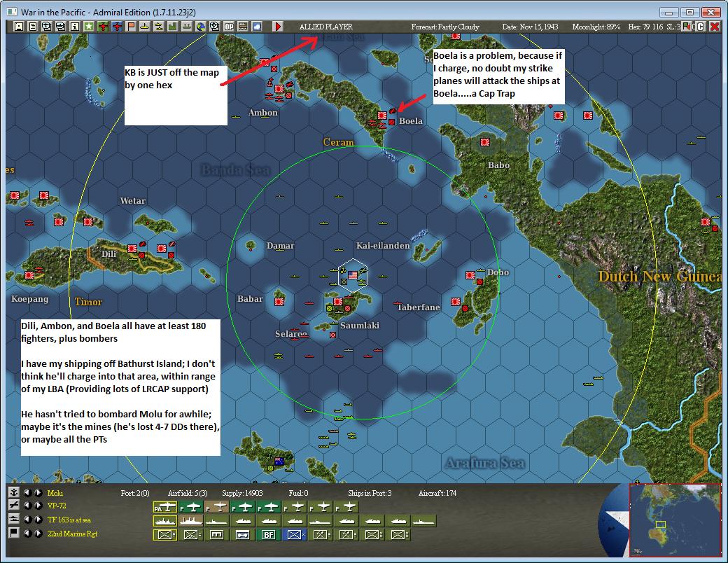The image size is (728, 563).
Task: Open the 22nd Marine Rgt link
Action: pos(72,534)
